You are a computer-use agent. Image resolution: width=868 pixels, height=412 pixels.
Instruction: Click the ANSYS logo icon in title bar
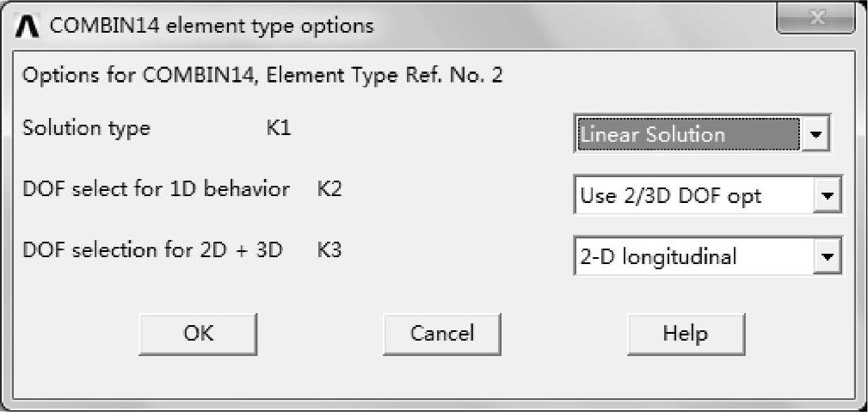[x=30, y=26]
